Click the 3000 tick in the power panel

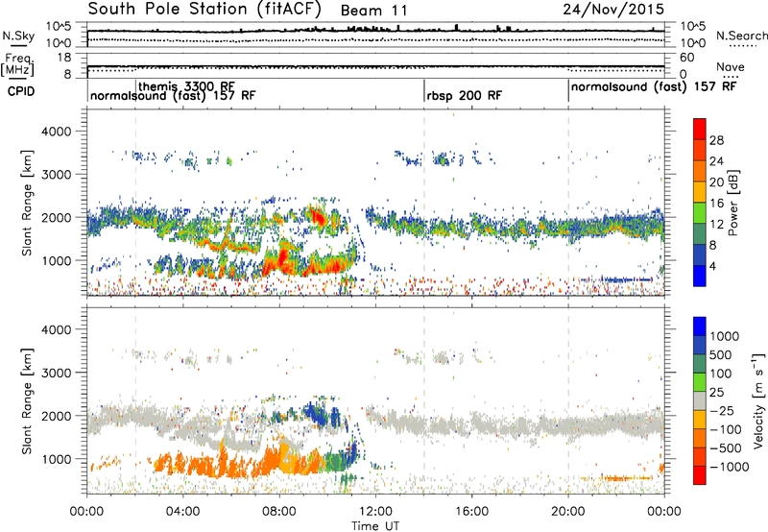click(56, 175)
